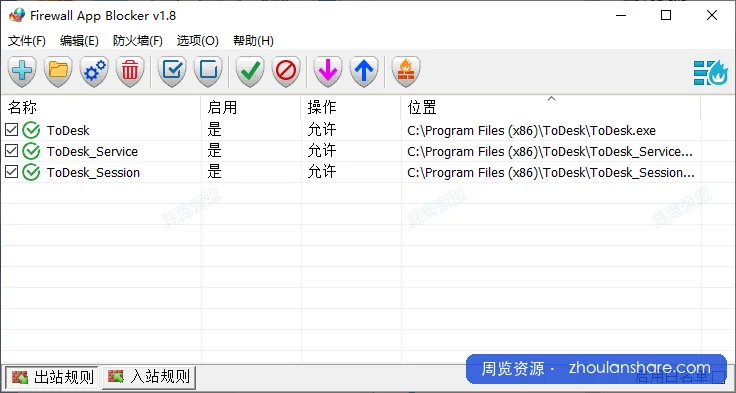Click 是 in the ToDesk_Service row
The image size is (736, 393).
coord(215,151)
